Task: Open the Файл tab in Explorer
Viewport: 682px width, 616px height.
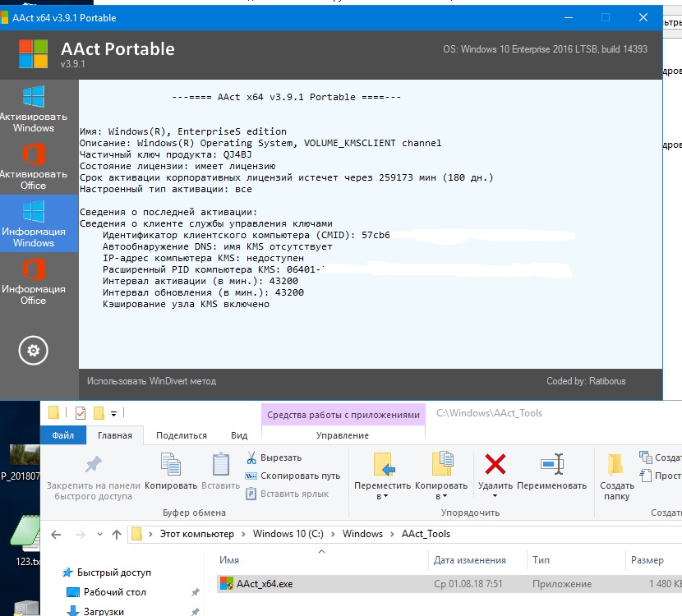Action: click(63, 435)
